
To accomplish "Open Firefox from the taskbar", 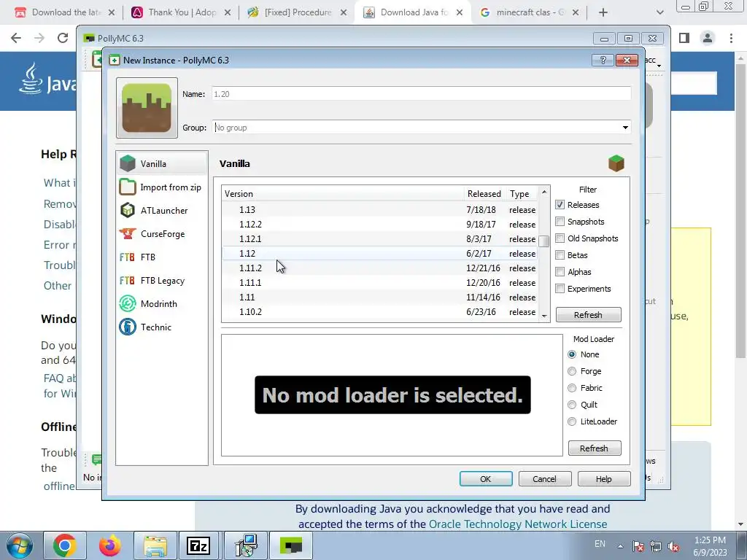I will (109, 545).
